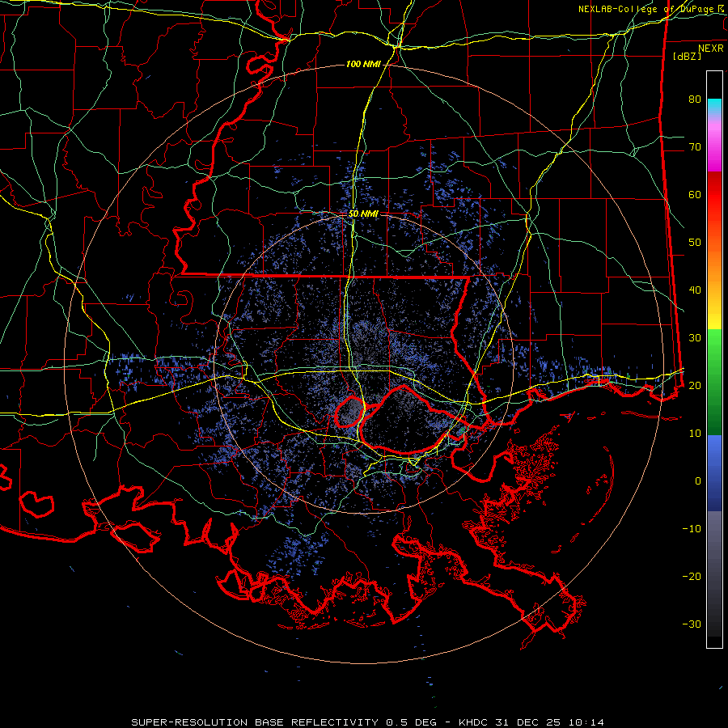Click the 40 value on the dBZ scale
The image size is (728, 728).
(695, 290)
